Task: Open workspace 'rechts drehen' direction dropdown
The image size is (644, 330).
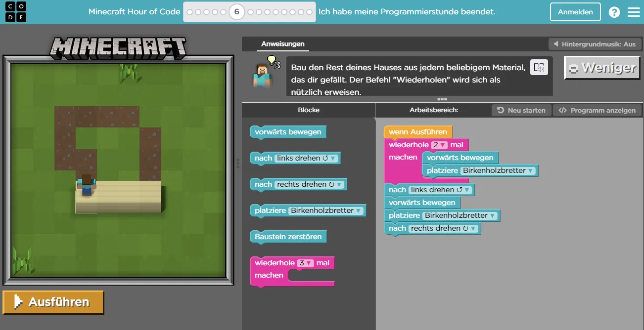Action: coord(443,228)
